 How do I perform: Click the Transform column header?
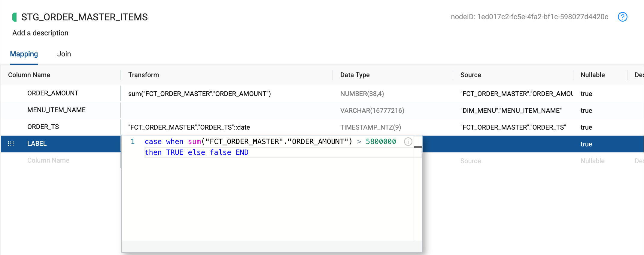click(x=144, y=75)
